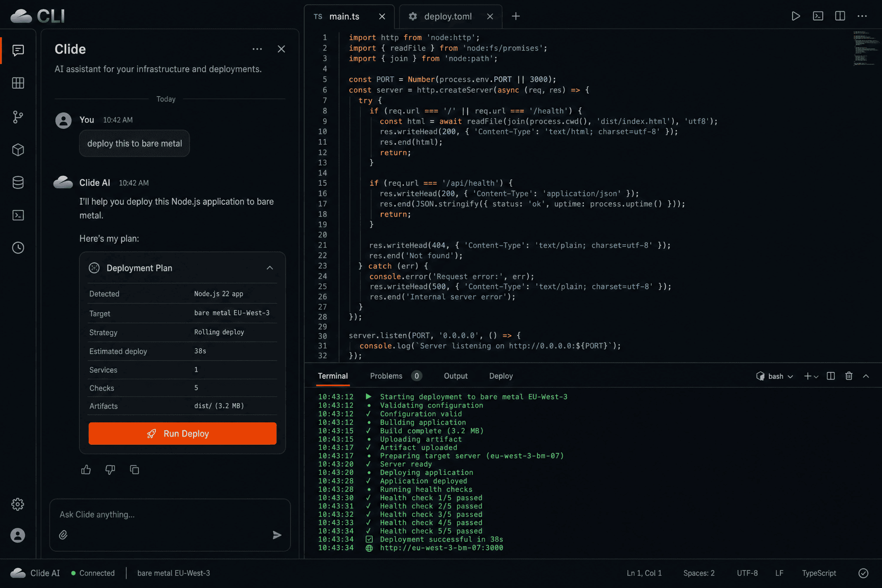Open the git branch sidebar icon
Viewport: 882px width, 588px height.
coord(18,117)
